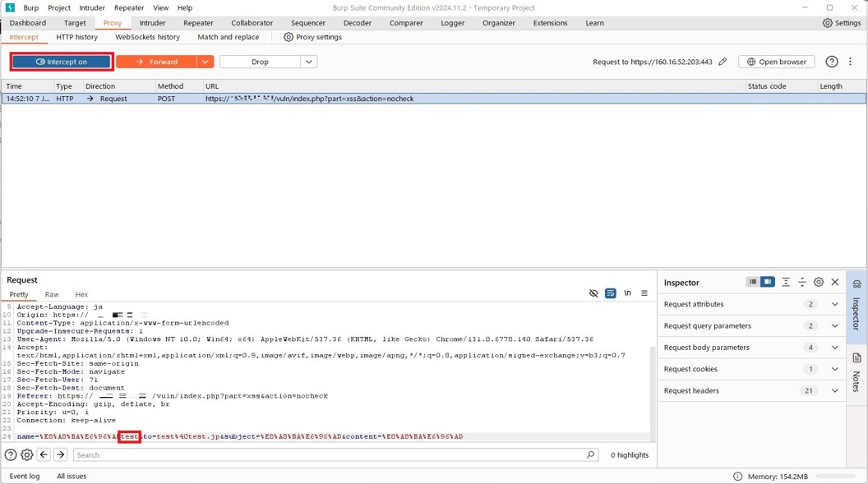Screen dimensions: 868x484
Task: Toggle show non-printable characters (\n)
Action: (627, 293)
